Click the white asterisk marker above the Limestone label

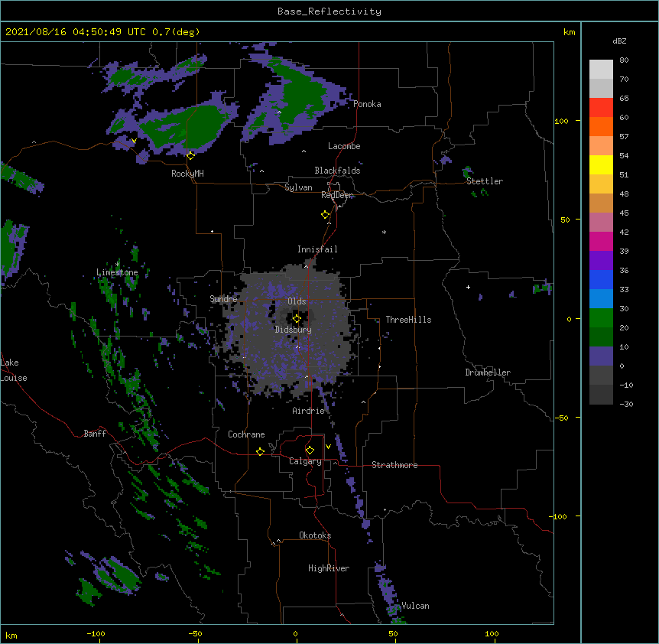tap(117, 265)
